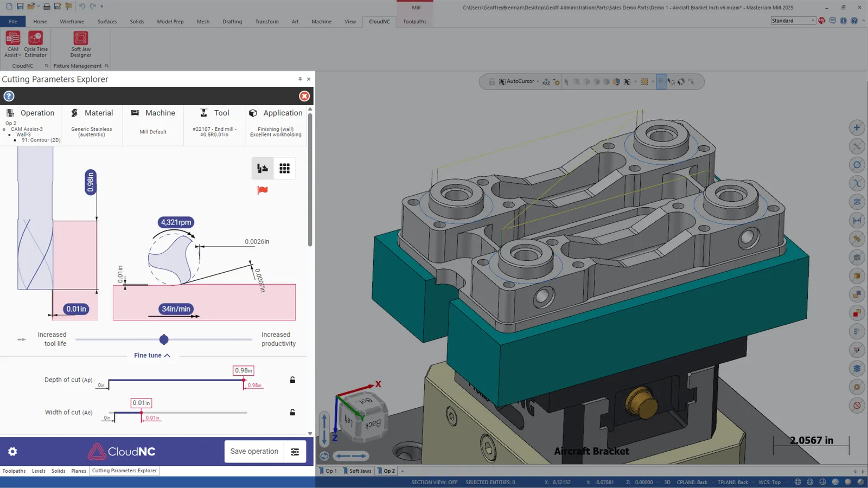Click the orange flag icon
The width and height of the screenshot is (868, 488).
coord(263,190)
